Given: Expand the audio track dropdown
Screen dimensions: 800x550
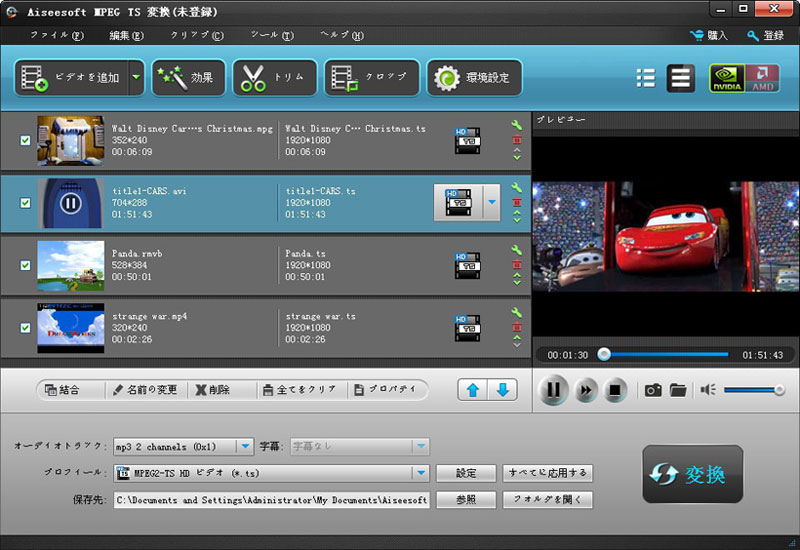Looking at the screenshot, I should click(244, 447).
